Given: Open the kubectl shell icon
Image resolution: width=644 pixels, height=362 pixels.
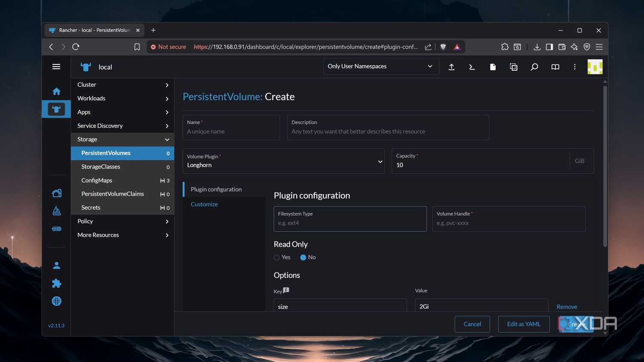Looking at the screenshot, I should tap(472, 67).
